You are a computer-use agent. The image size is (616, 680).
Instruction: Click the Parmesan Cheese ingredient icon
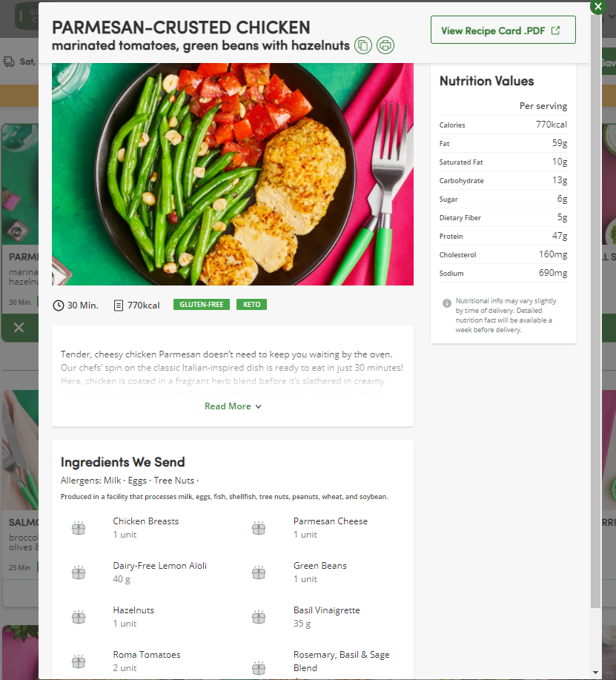pos(259,528)
